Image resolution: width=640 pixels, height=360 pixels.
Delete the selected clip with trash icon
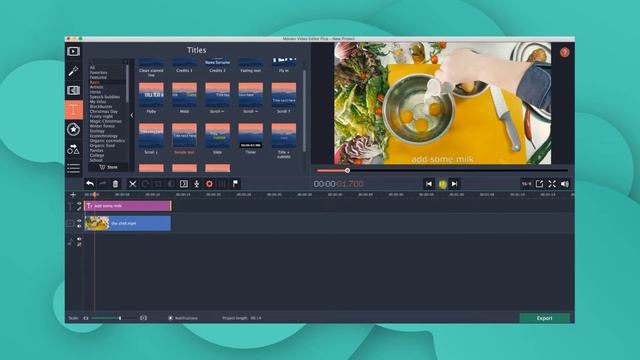116,184
